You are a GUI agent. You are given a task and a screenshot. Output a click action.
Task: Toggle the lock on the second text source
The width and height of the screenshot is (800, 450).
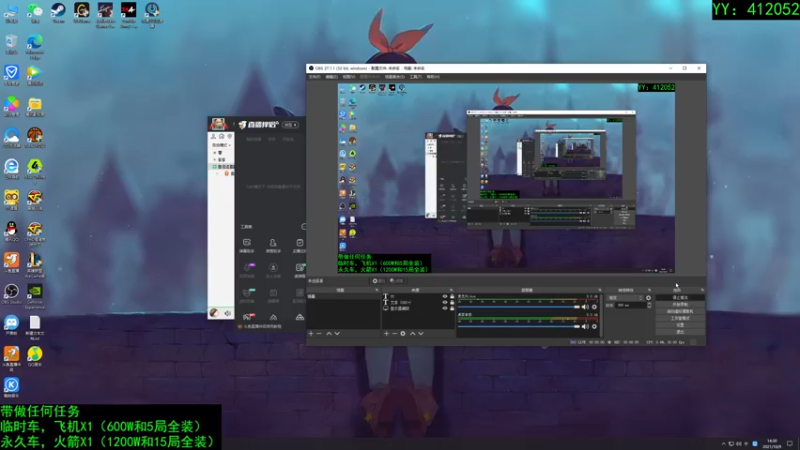click(x=452, y=303)
